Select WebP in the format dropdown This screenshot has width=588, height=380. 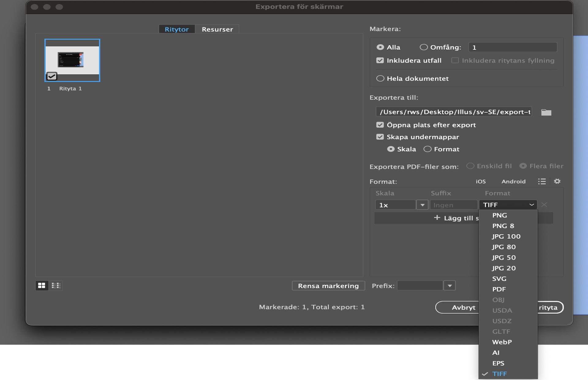click(502, 342)
